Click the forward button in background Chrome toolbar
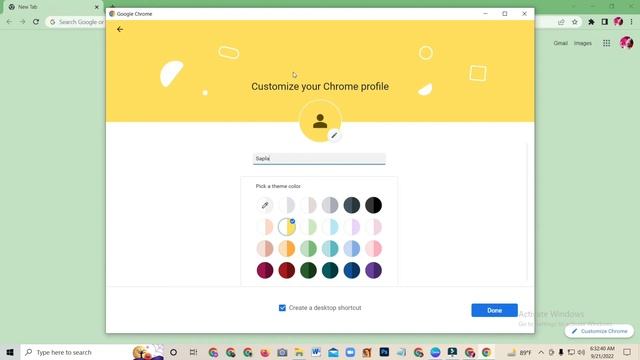The width and height of the screenshot is (640, 360). [x=22, y=22]
